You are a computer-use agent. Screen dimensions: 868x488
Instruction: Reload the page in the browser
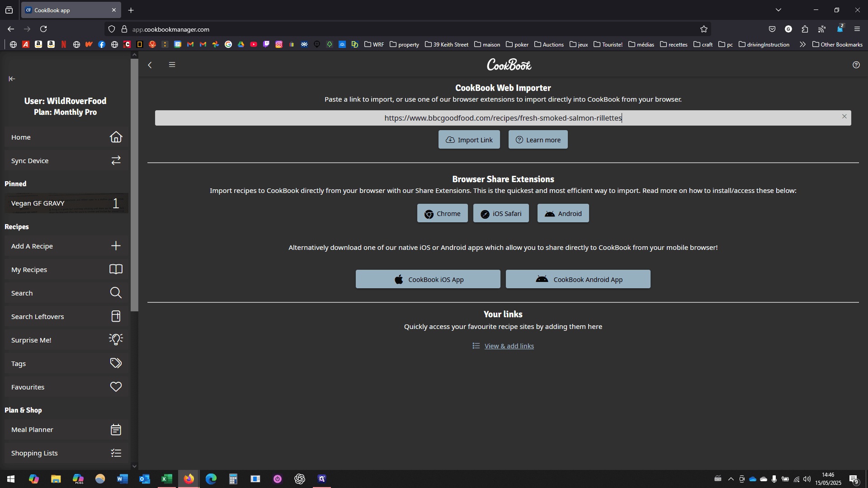(x=43, y=29)
